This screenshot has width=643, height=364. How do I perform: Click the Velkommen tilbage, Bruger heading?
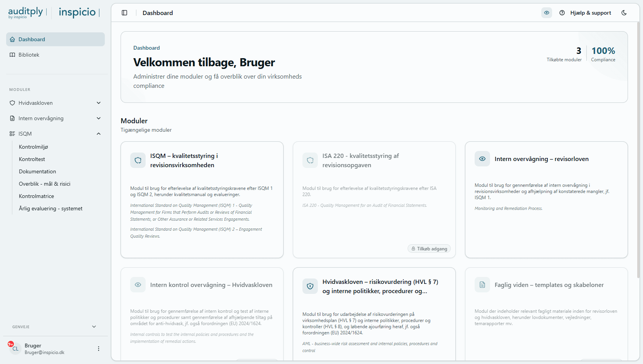coord(204,62)
